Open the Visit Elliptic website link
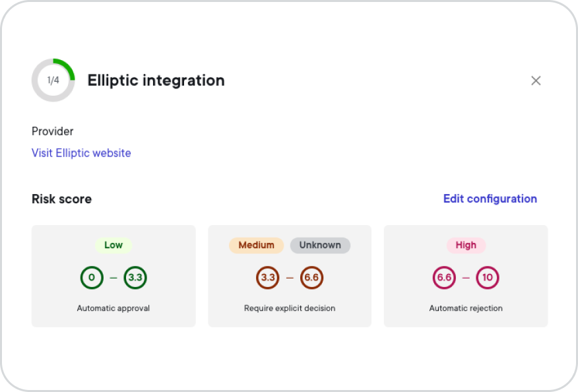 pyautogui.click(x=81, y=153)
